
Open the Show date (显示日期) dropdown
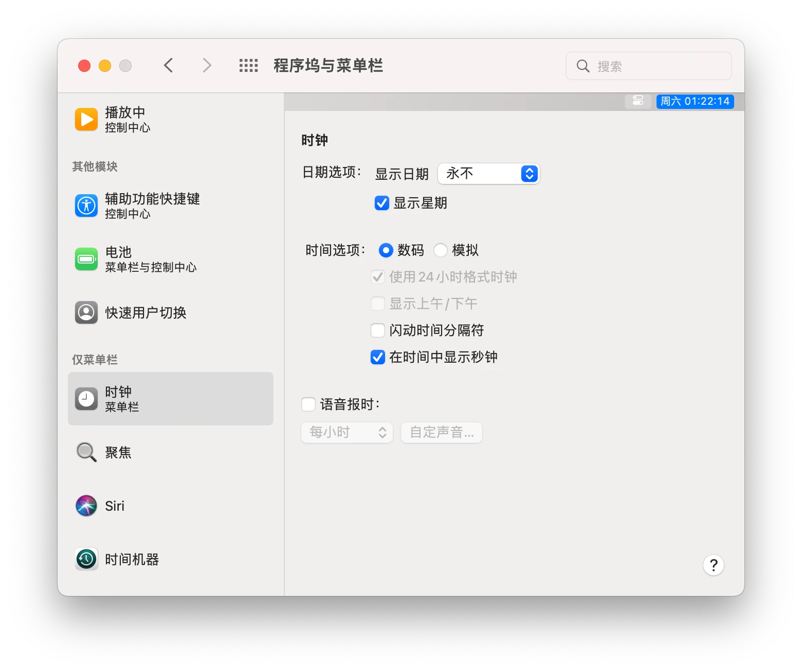click(488, 174)
